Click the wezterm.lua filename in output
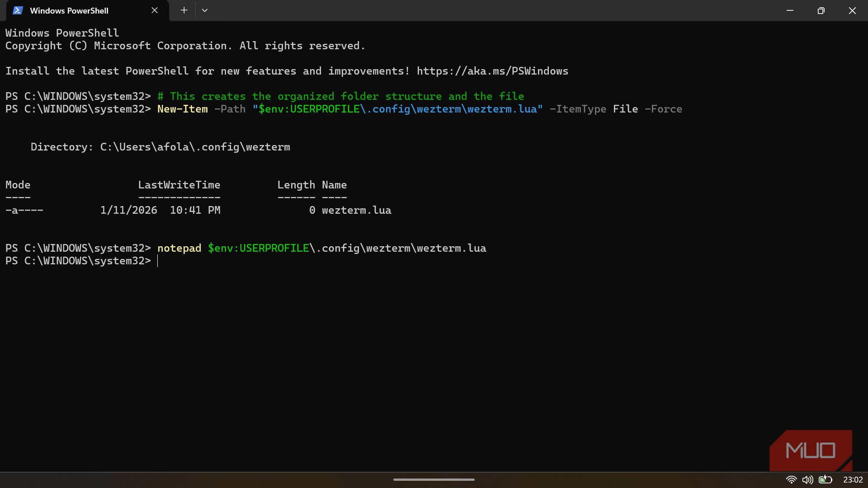 356,210
